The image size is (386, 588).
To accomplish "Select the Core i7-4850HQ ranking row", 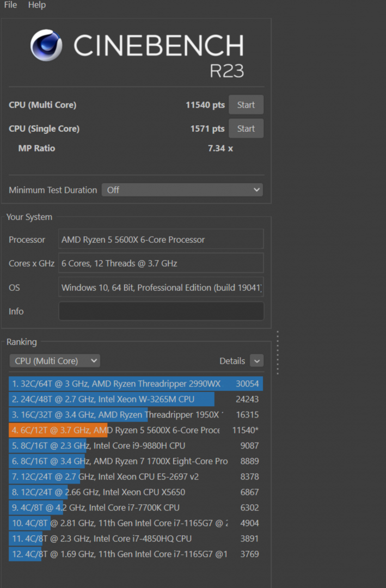I will coord(136,538).
